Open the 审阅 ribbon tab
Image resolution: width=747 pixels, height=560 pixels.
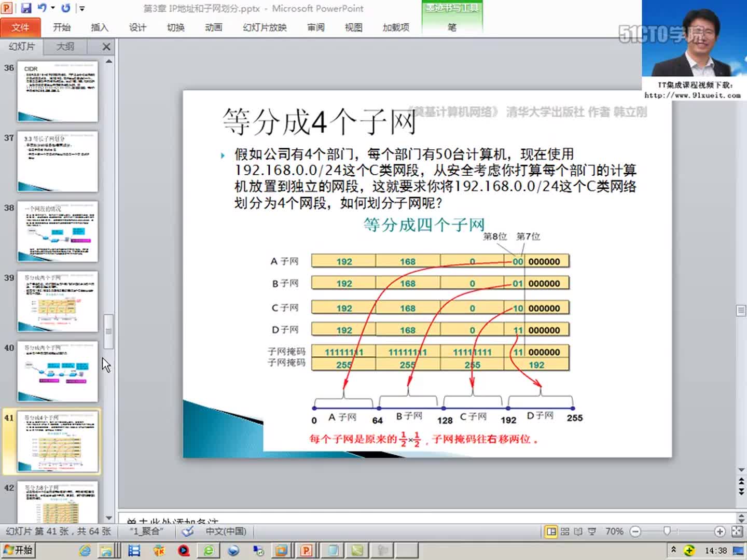coord(316,27)
